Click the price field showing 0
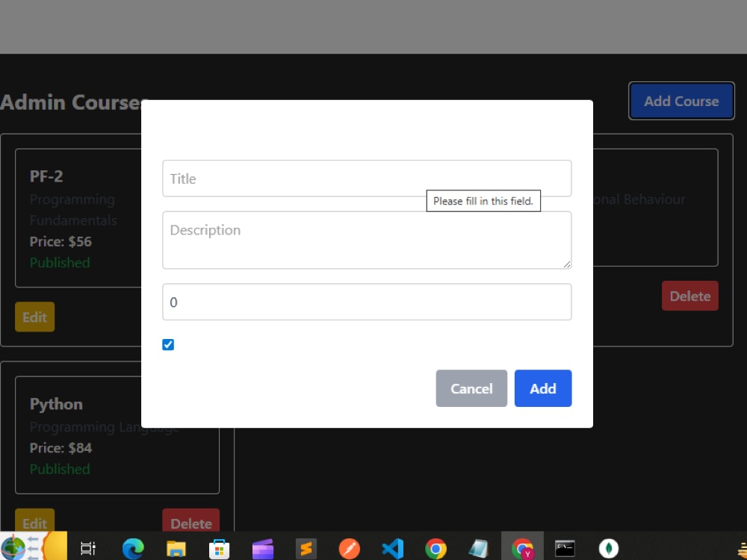747x560 pixels. coord(367,302)
